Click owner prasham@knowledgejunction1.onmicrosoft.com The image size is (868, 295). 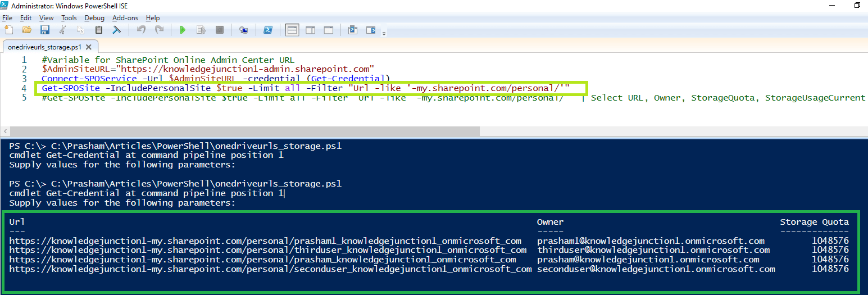pyautogui.click(x=648, y=260)
